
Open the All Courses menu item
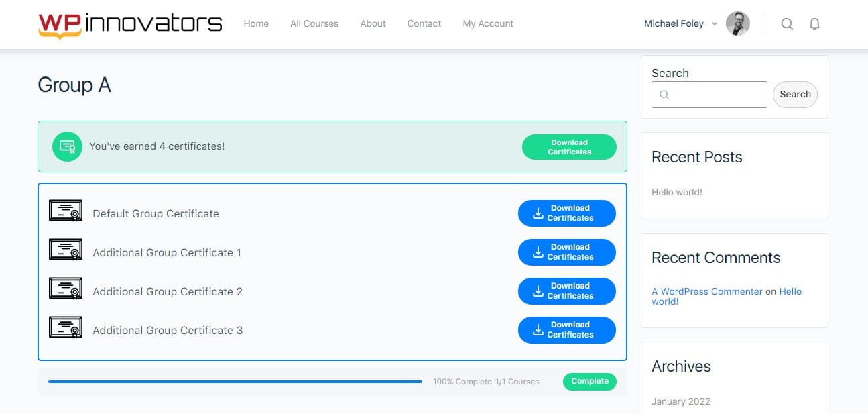(x=314, y=23)
